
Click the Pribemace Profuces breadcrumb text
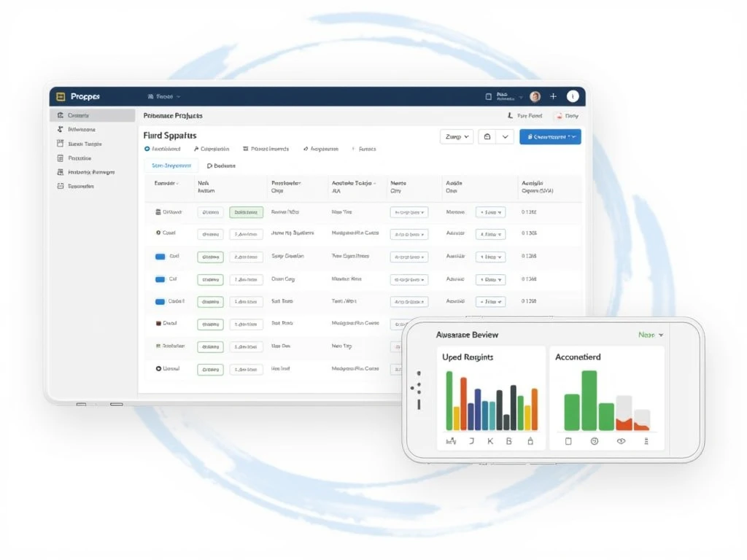point(173,116)
